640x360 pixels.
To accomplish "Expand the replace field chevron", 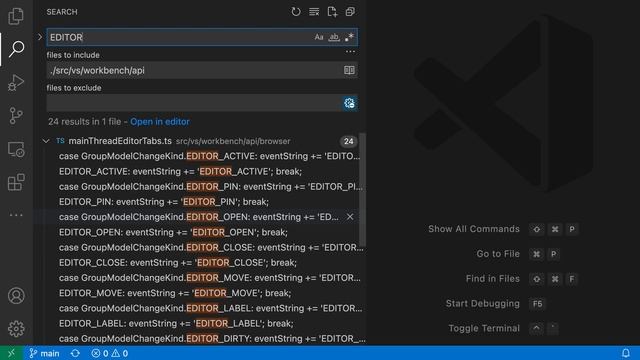I will pyautogui.click(x=40, y=37).
